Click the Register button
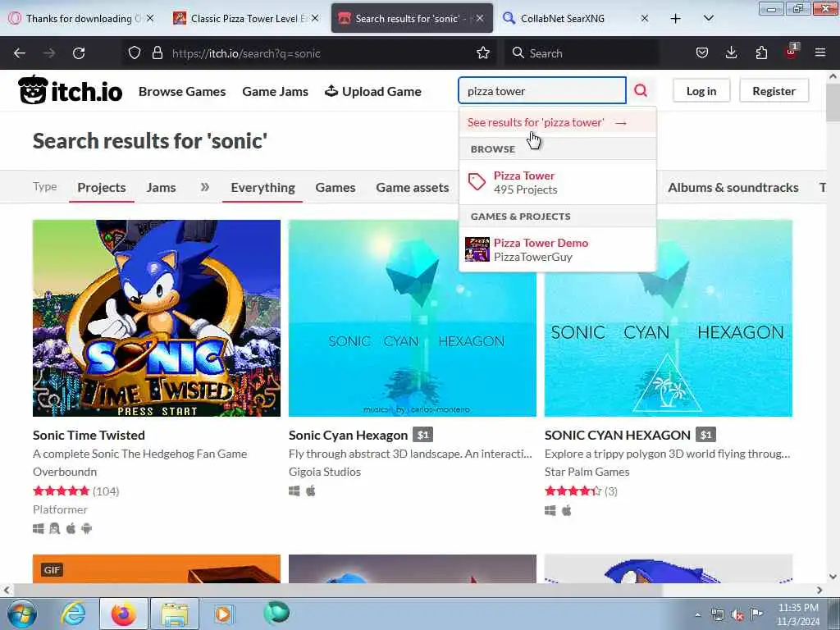This screenshot has height=630, width=840. point(774,91)
